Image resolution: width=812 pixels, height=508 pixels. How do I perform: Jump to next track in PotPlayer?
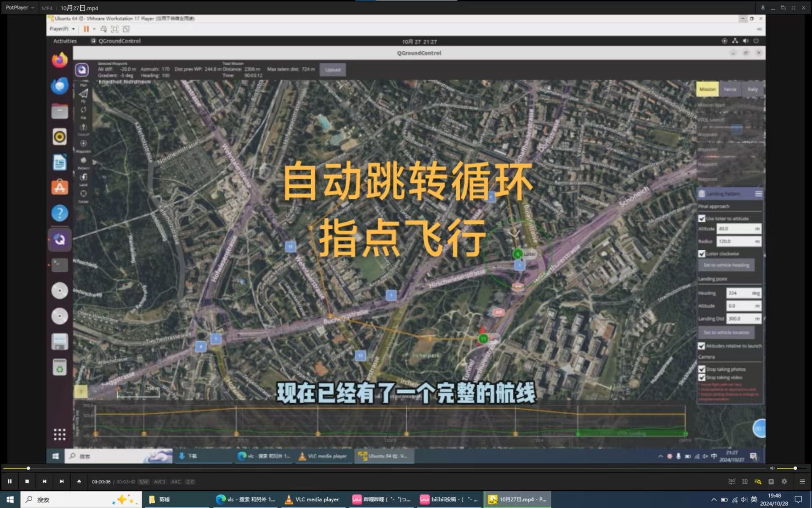pyautogui.click(x=62, y=481)
